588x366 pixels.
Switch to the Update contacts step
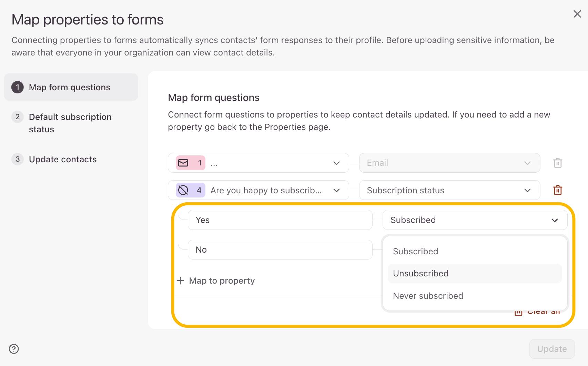(x=63, y=159)
